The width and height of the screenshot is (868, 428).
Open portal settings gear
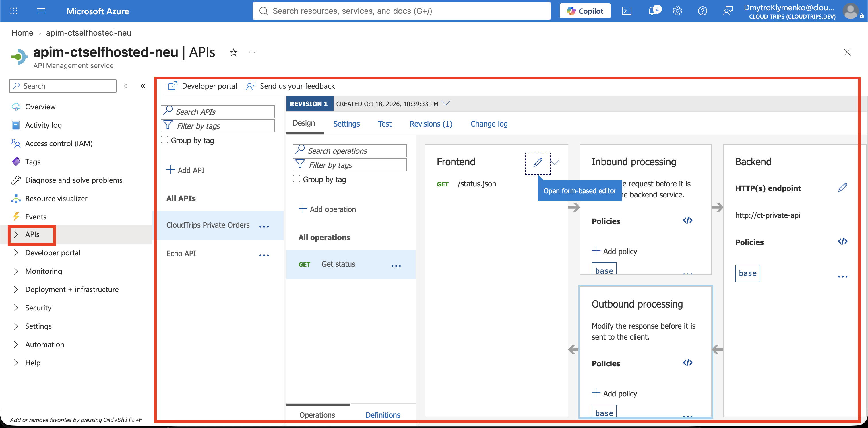pyautogui.click(x=677, y=11)
